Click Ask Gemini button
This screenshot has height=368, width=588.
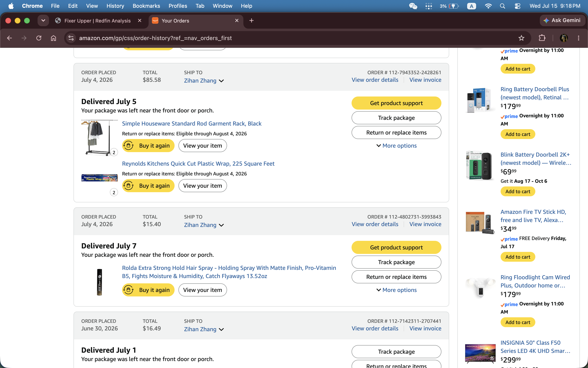point(562,20)
